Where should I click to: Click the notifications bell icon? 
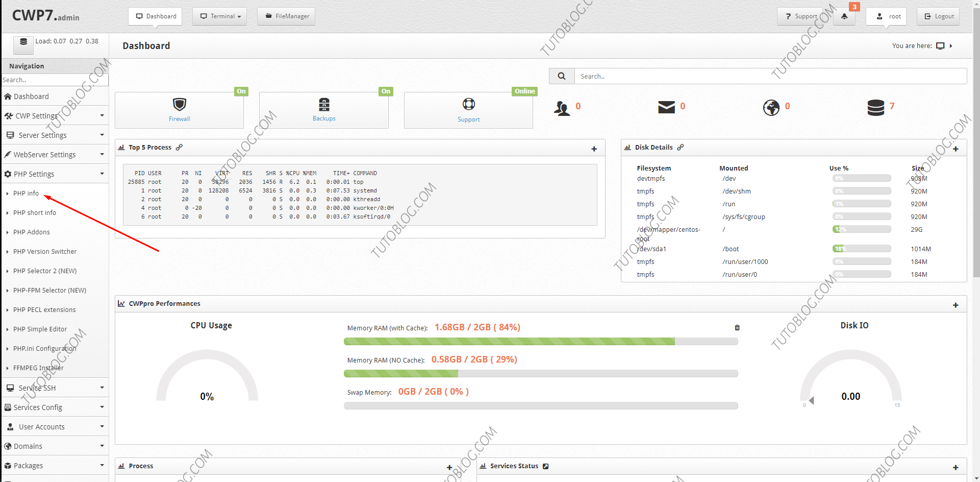click(844, 16)
